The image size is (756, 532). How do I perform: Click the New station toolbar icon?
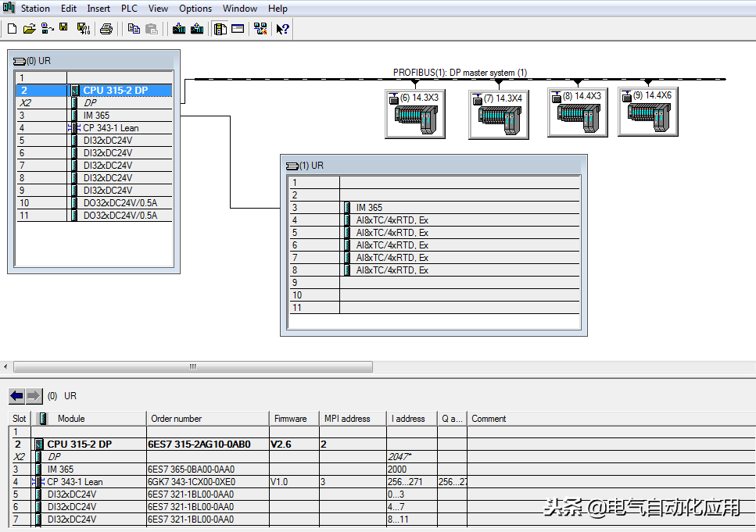tap(12, 29)
